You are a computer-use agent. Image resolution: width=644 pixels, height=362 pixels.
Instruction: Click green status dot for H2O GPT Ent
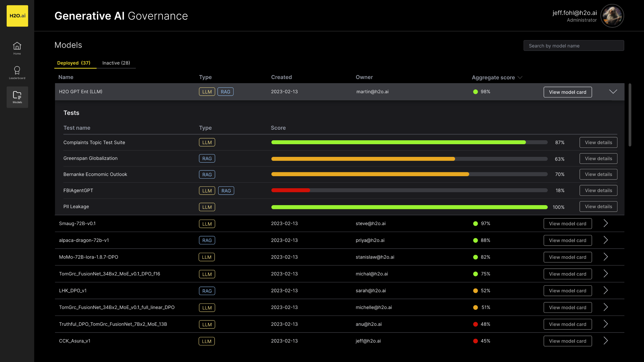click(476, 92)
